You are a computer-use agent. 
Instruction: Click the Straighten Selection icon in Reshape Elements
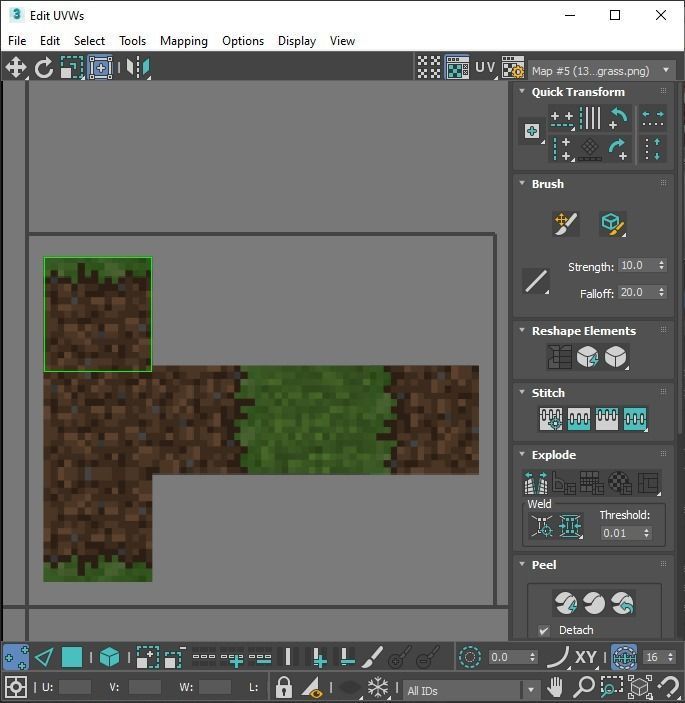tap(559, 357)
